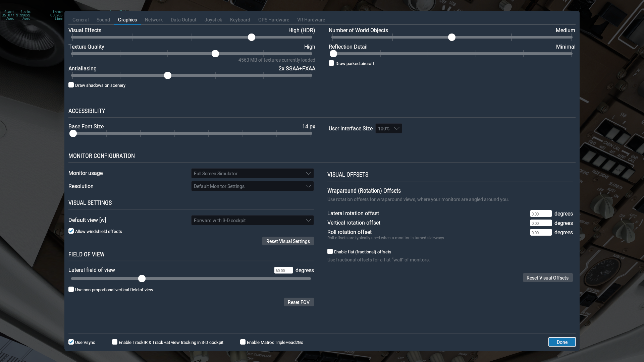Switch to the Joystick tab
This screenshot has width=644, height=362.
(x=213, y=20)
